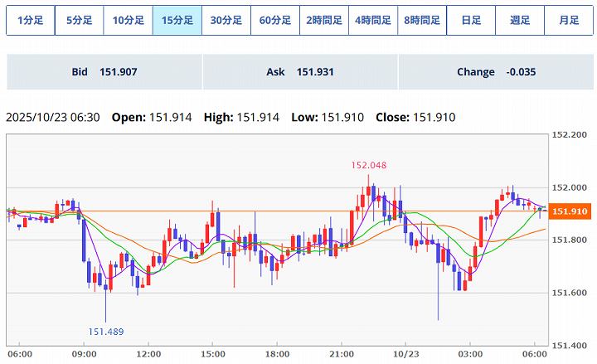Click the 151.489 low price marker
597x364 pixels.
pyautogui.click(x=106, y=332)
